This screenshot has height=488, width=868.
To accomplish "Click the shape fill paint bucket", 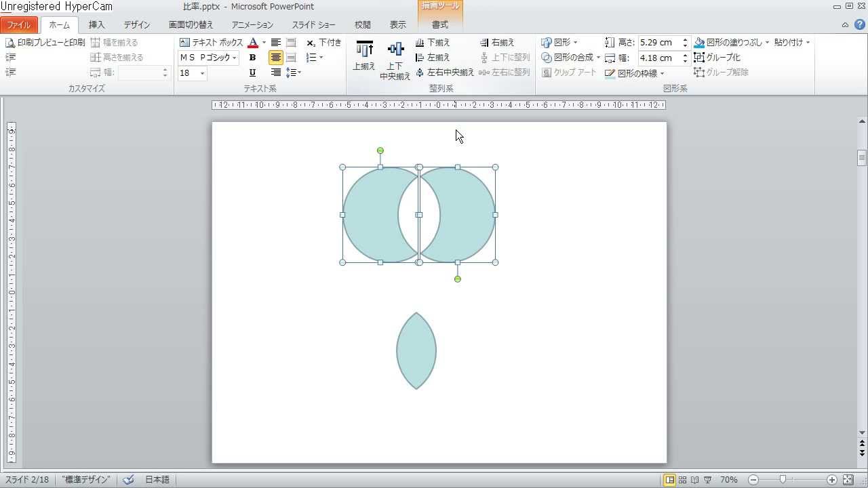I will click(700, 43).
